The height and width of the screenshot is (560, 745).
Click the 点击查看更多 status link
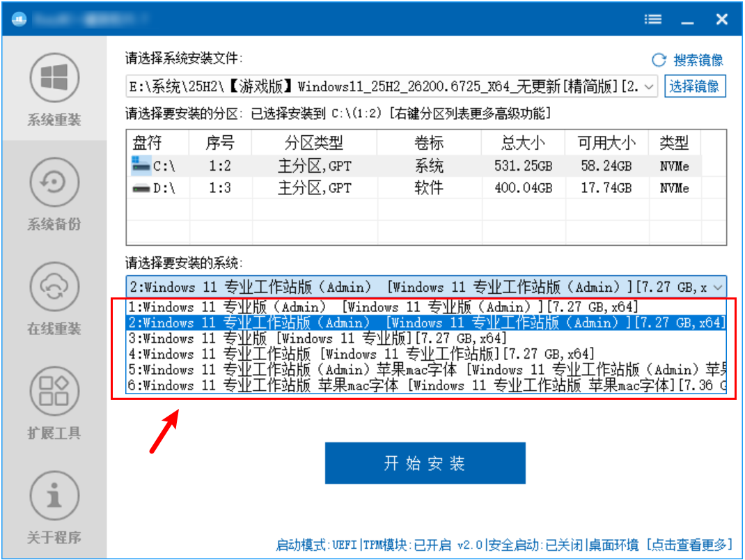pos(689,545)
